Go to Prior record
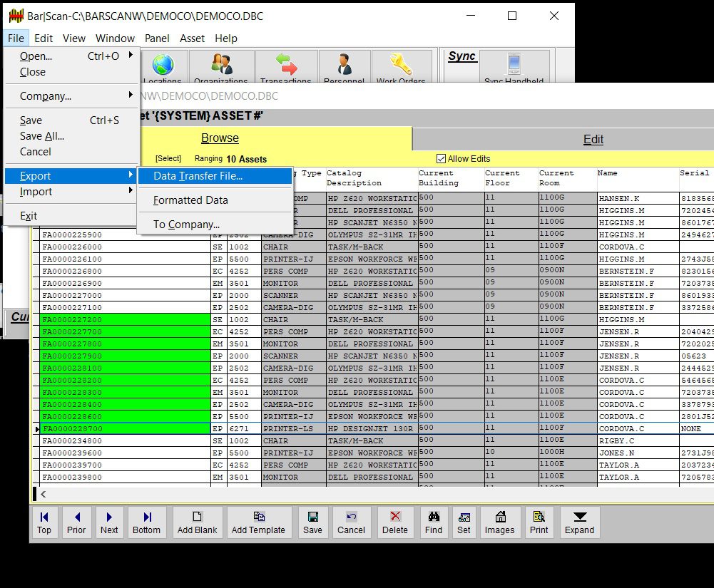Screen dimensions: 714x588 pyautogui.click(x=76, y=522)
